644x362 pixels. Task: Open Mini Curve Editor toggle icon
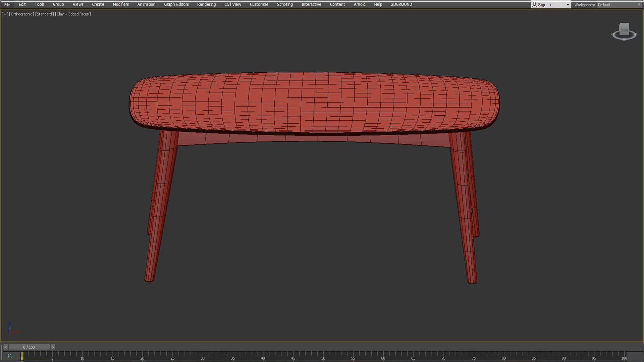(10, 356)
